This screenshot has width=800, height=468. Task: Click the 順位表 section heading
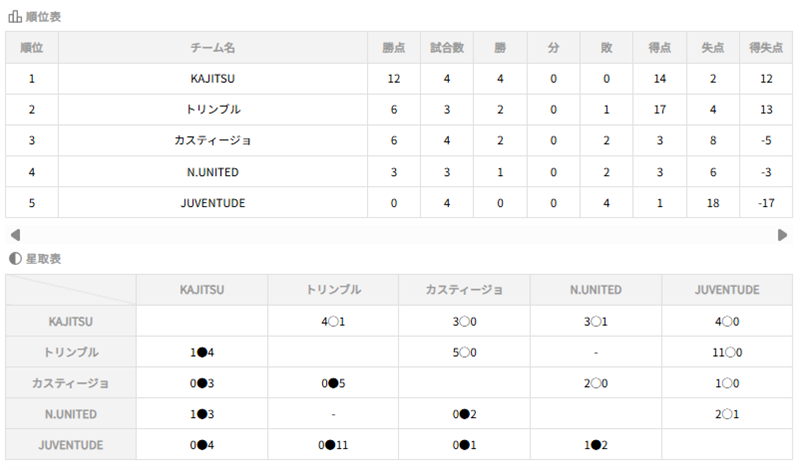pyautogui.click(x=41, y=16)
